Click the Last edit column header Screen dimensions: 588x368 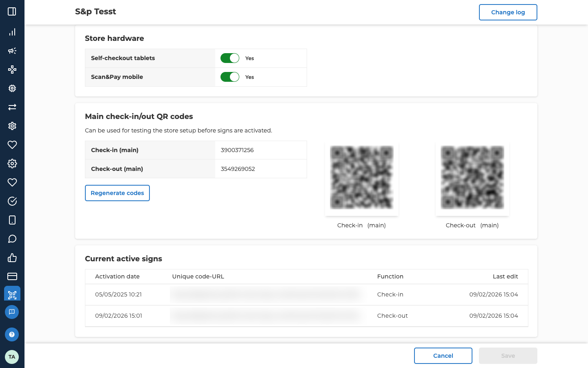click(x=505, y=276)
